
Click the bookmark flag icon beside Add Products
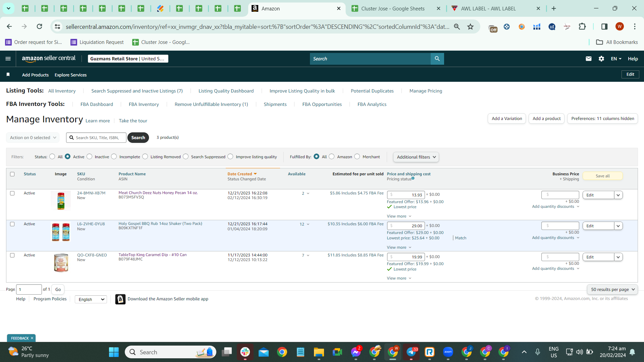point(8,74)
